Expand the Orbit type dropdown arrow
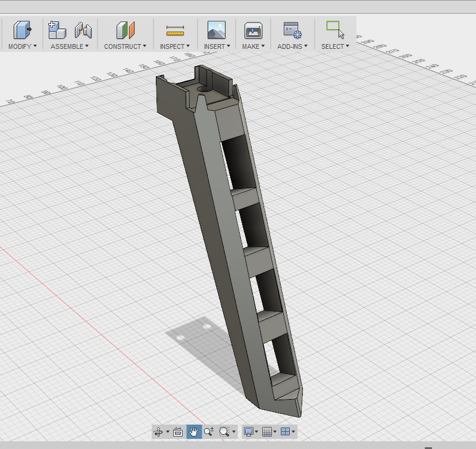This screenshot has width=476, height=449. click(168, 432)
